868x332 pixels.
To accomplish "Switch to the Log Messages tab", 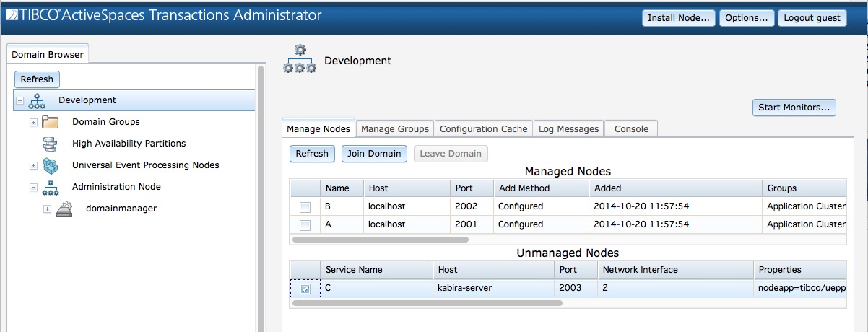I will click(x=568, y=128).
